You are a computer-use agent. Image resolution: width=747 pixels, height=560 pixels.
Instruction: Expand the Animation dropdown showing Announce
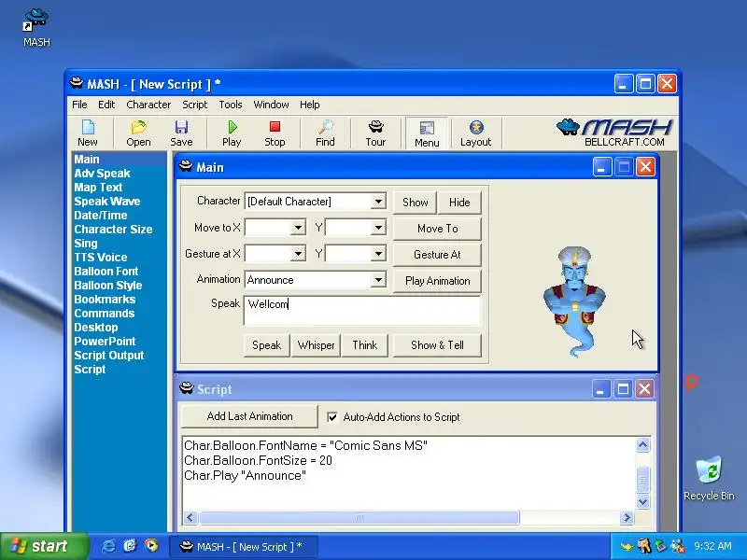378,280
